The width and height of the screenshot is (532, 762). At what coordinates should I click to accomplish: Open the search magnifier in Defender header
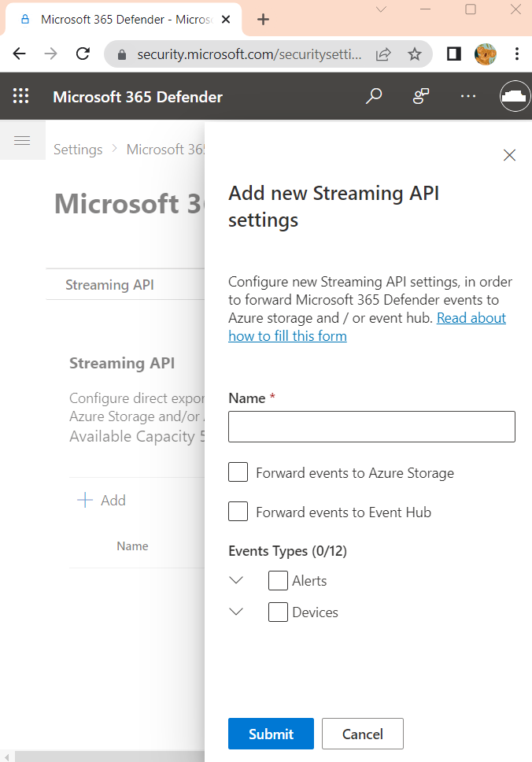[x=374, y=96]
